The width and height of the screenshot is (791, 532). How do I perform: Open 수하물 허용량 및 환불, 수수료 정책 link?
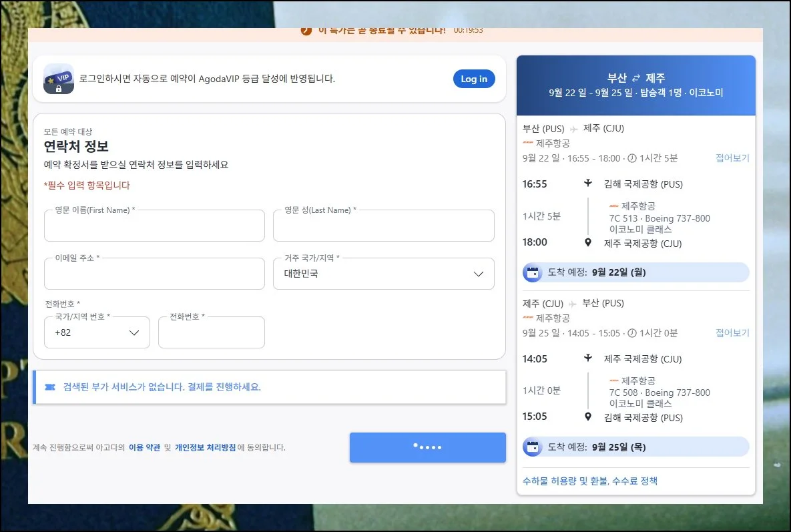click(589, 481)
